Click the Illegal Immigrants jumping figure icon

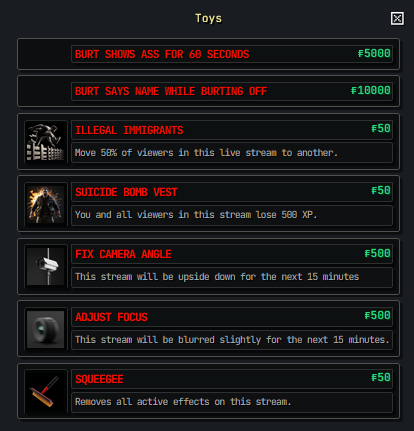45,142
